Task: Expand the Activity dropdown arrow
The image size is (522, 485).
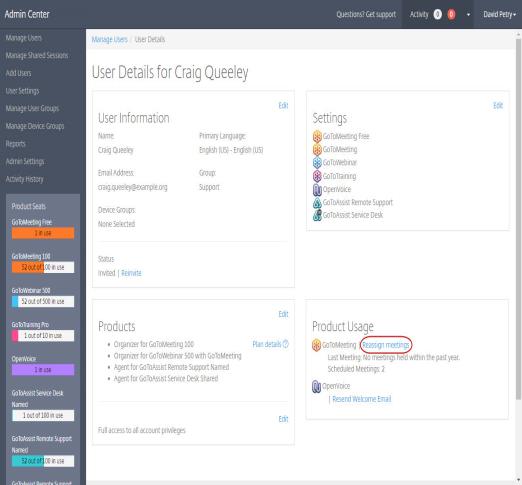Action: [x=468, y=15]
